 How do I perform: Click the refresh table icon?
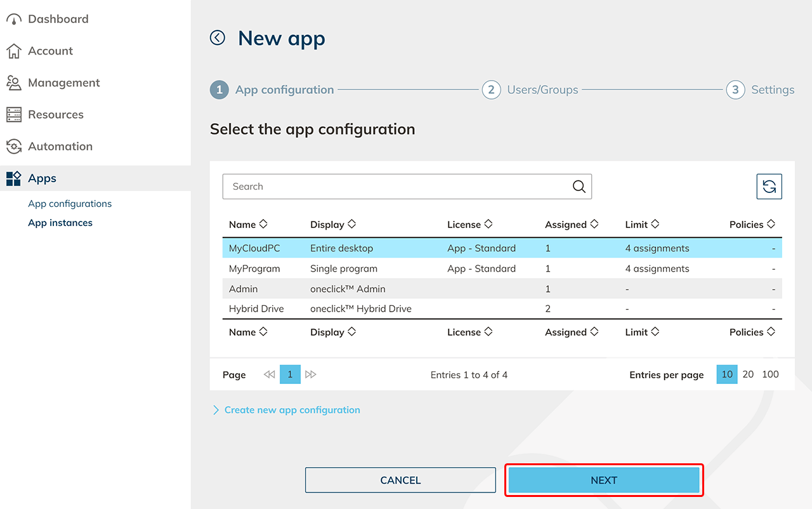click(x=769, y=187)
